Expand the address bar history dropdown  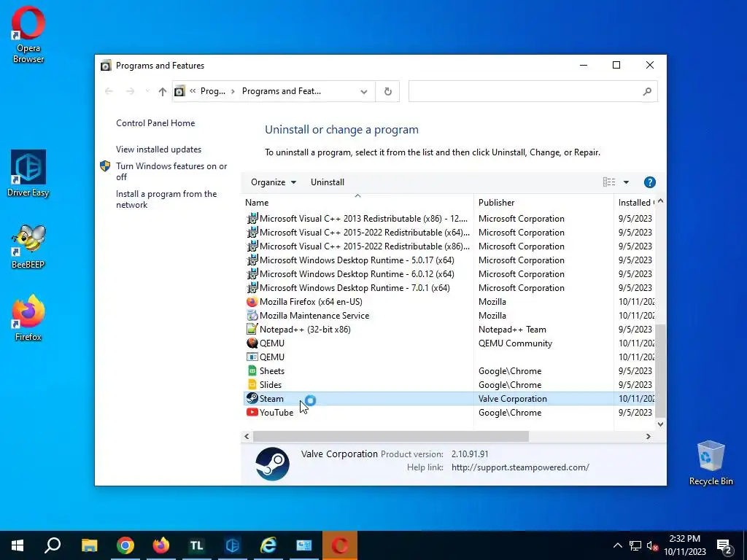coord(364,91)
